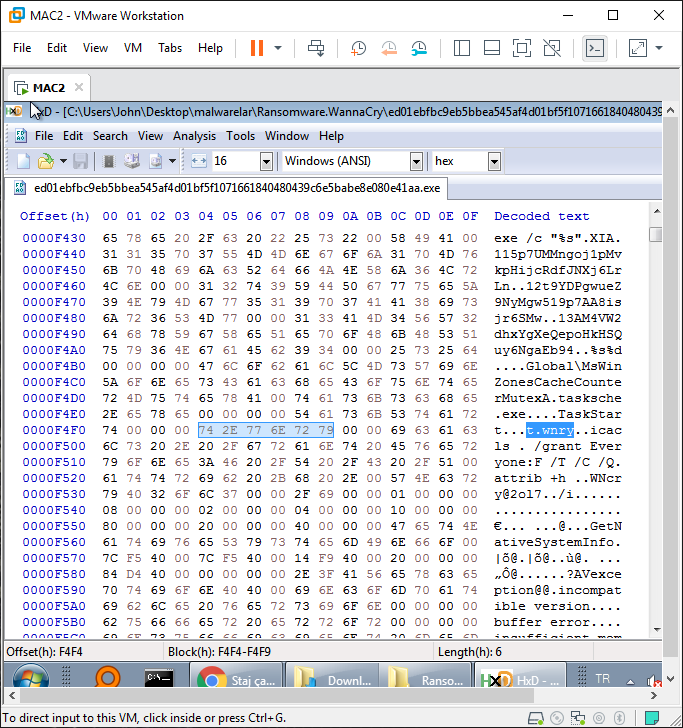Expand the bytes-per-row 16 dropdown
Screen dimensions: 683x728
coord(266,162)
